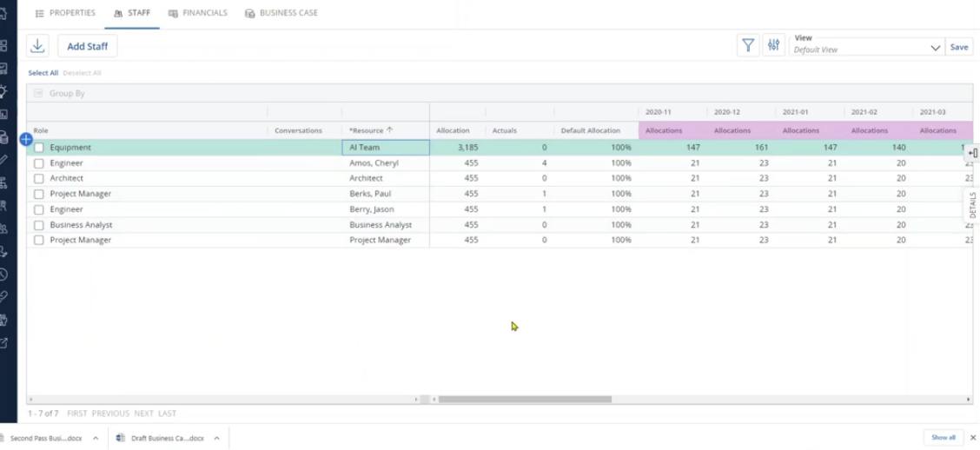The width and height of the screenshot is (980, 450).
Task: Open the Business Case tab
Action: click(281, 13)
